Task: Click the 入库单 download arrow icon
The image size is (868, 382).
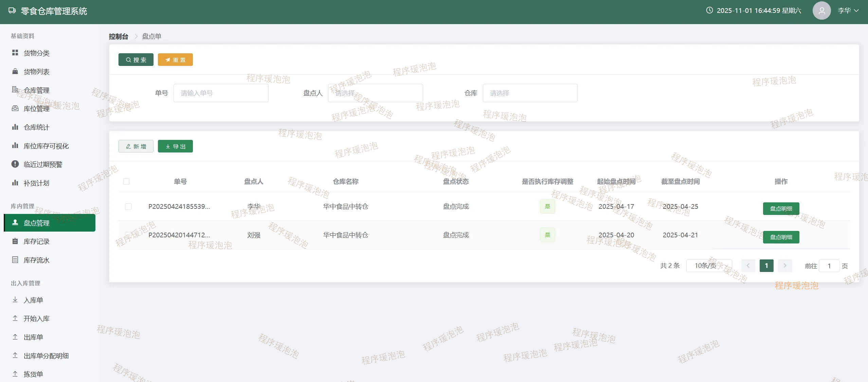Action: coord(15,300)
